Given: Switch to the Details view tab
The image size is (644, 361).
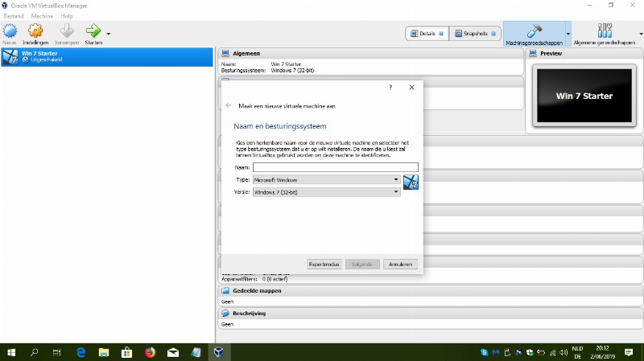Looking at the screenshot, I should 427,34.
